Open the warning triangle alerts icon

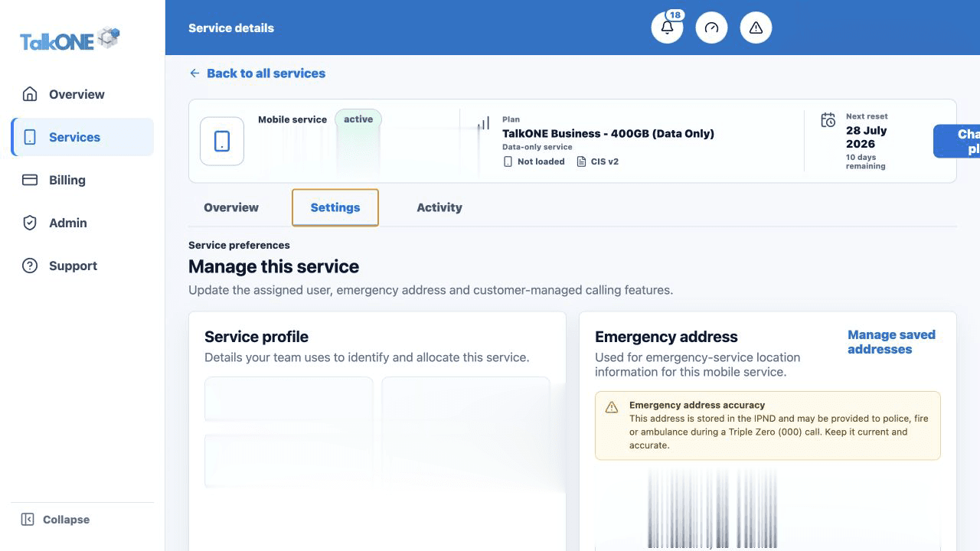[x=756, y=28]
